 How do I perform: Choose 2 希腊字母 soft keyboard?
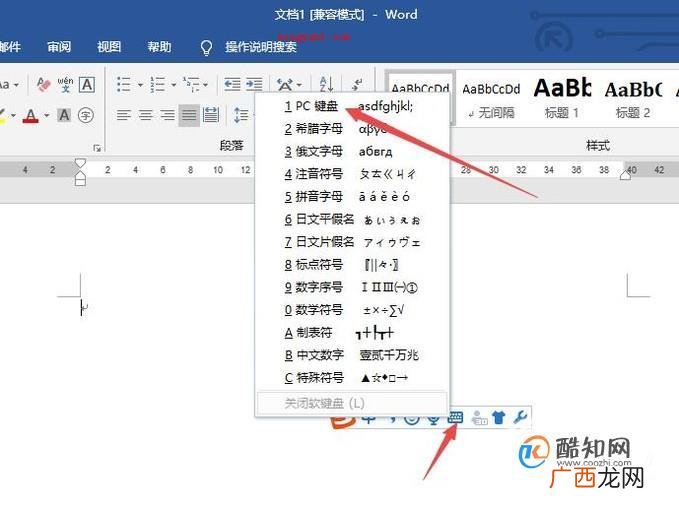(x=353, y=129)
